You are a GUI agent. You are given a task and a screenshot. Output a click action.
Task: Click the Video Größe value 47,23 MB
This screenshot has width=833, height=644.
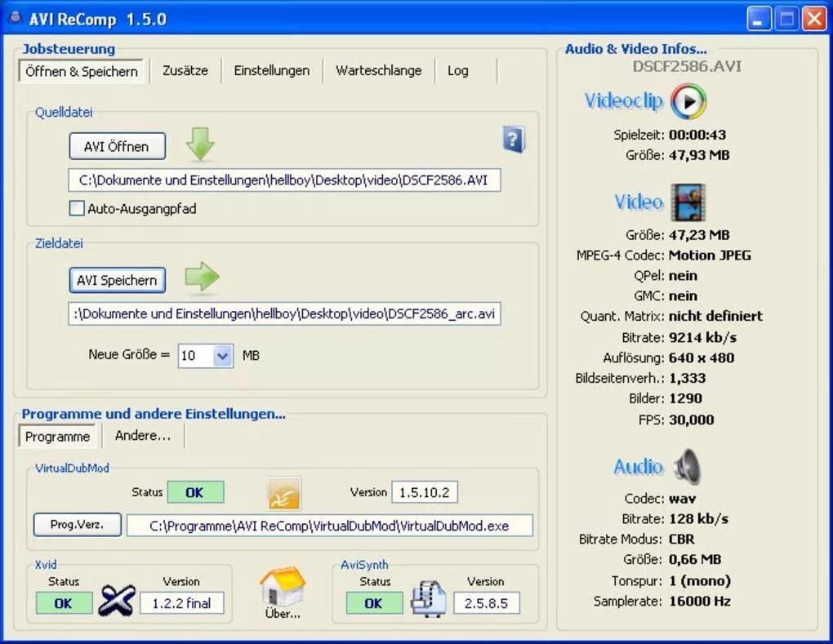click(699, 235)
